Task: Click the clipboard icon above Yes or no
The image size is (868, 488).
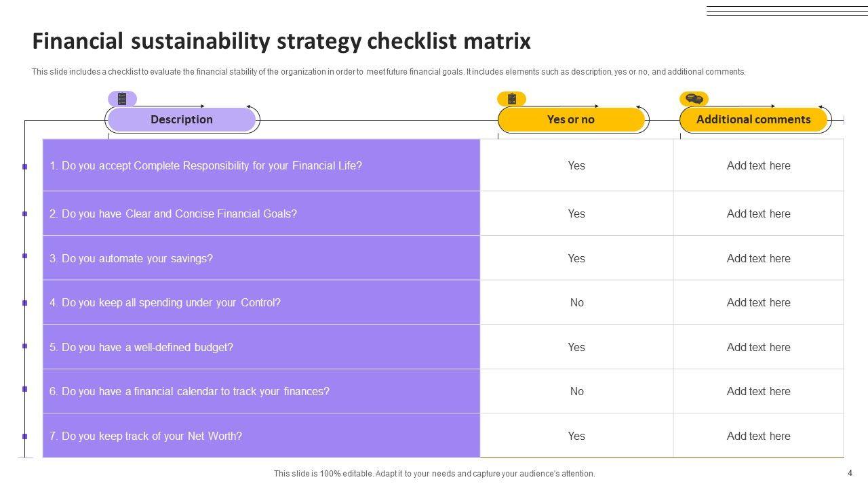Action: click(511, 99)
